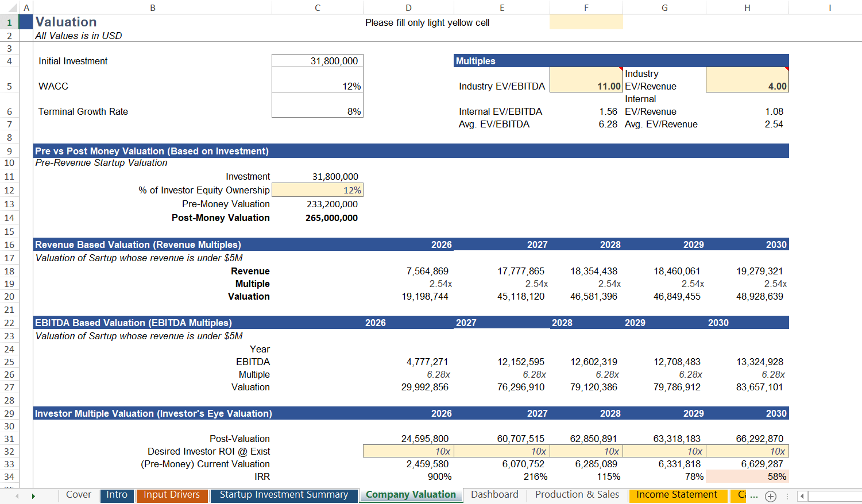The height and width of the screenshot is (504, 862).
Task: Open the Input Drivers sheet
Action: click(x=172, y=494)
